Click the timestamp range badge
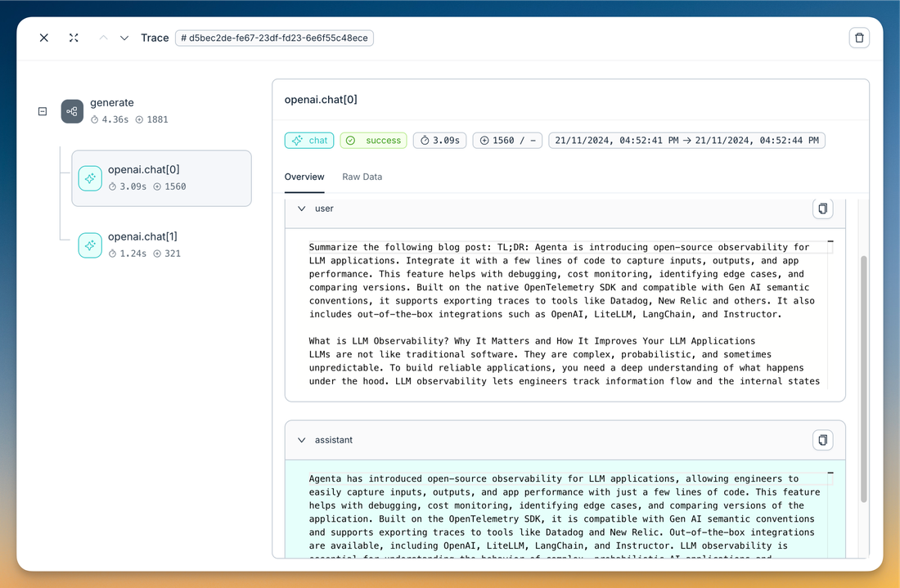The image size is (900, 588). point(687,141)
